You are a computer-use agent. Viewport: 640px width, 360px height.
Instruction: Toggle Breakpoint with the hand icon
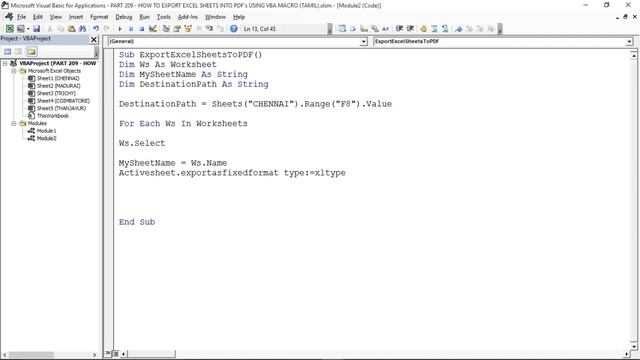[x=423, y=29]
